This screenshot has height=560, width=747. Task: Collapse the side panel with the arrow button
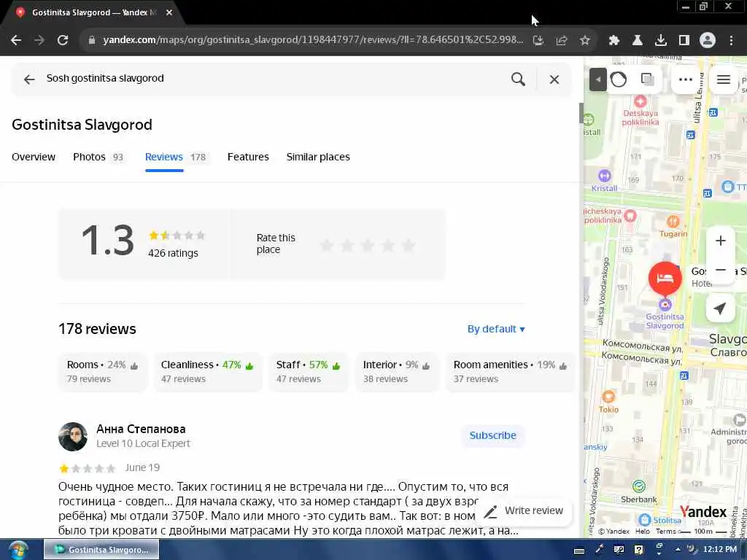(x=598, y=79)
